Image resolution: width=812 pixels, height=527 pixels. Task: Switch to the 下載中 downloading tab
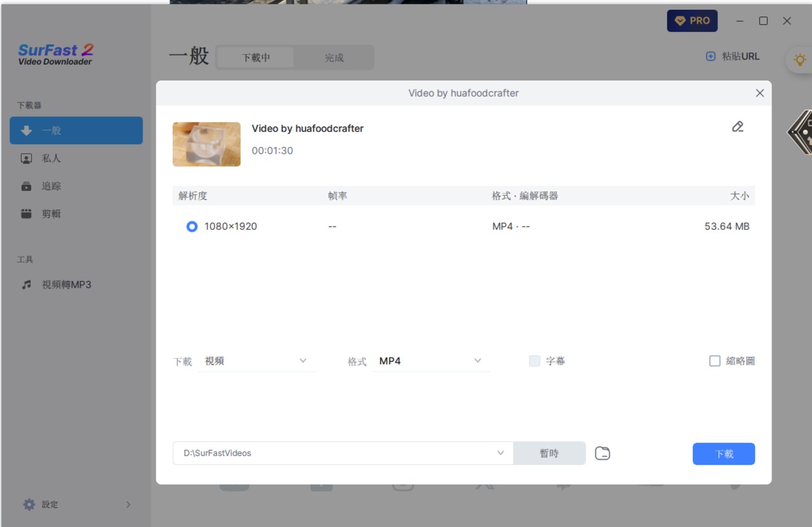(256, 58)
